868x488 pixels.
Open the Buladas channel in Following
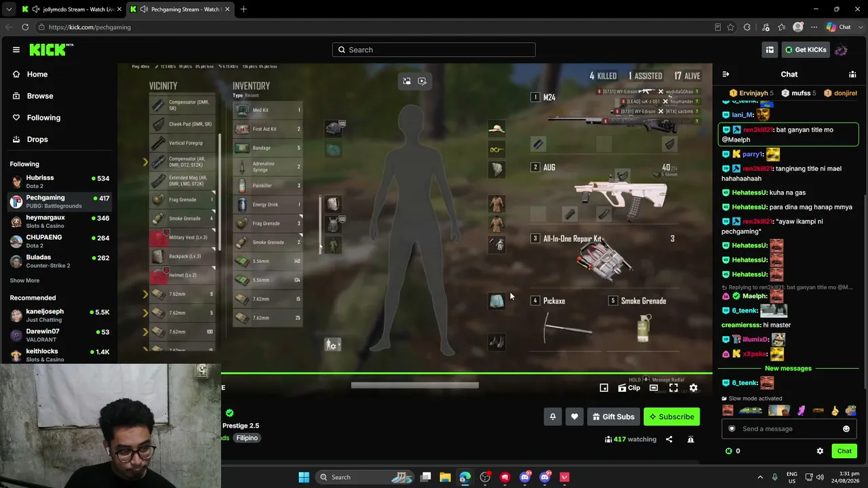coord(60,261)
